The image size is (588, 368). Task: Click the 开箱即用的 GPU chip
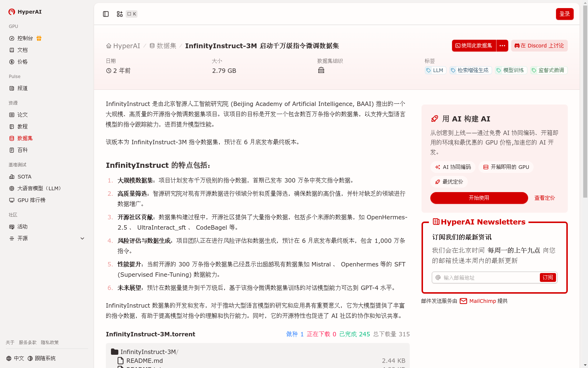tap(506, 167)
